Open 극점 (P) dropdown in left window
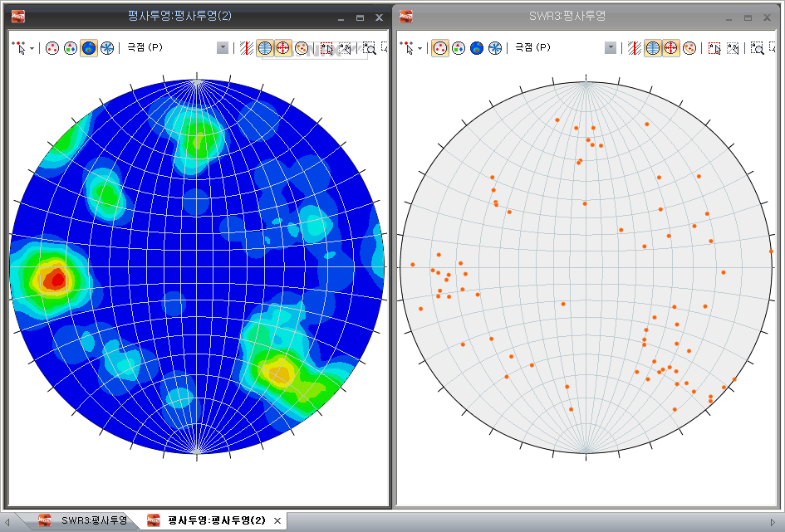 tap(223, 48)
